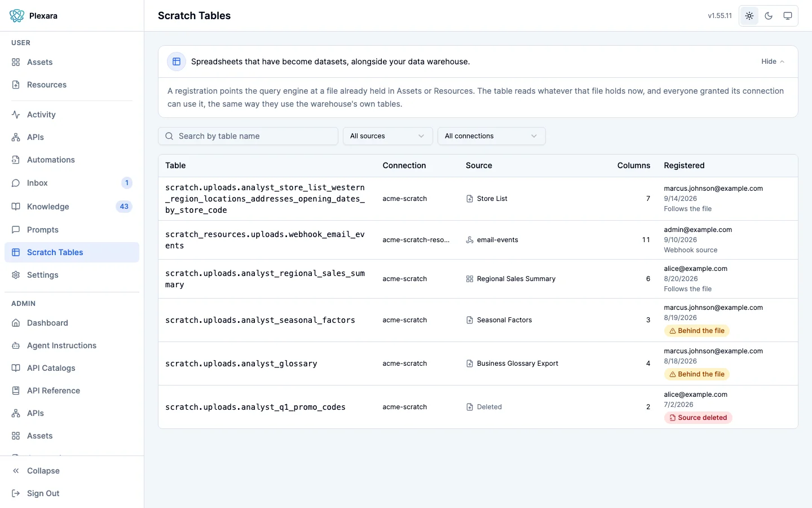
Task: Click the Business Glossary Export source
Action: [512, 364]
